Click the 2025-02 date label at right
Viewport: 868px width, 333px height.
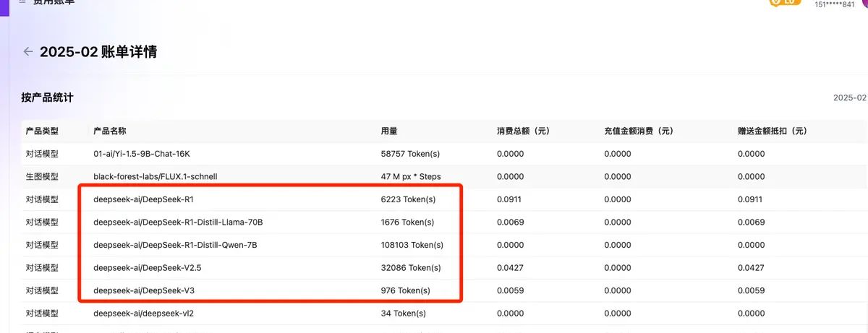tap(849, 98)
